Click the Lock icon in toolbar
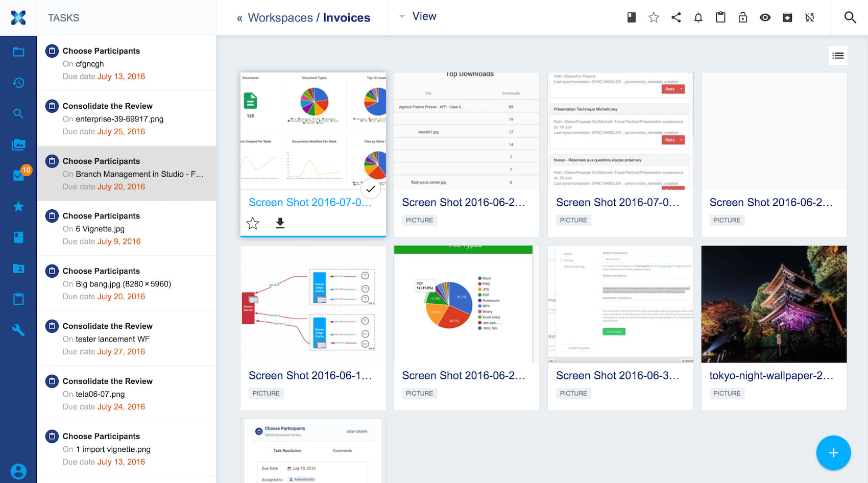Screen dimensions: 868x483 [743, 17]
